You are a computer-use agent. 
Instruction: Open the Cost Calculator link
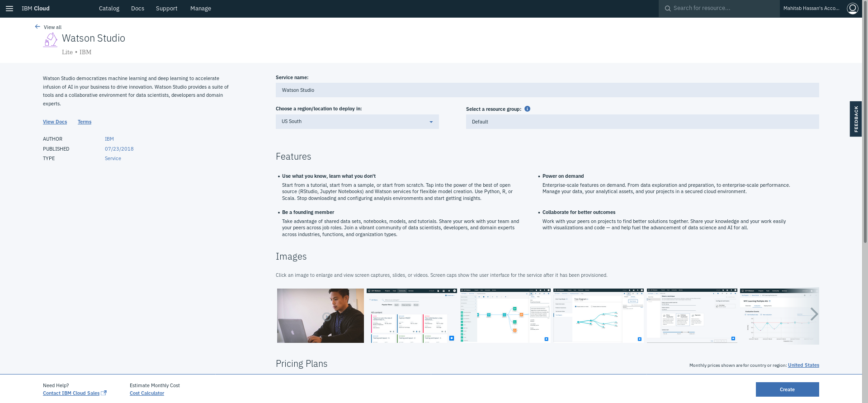point(147,393)
